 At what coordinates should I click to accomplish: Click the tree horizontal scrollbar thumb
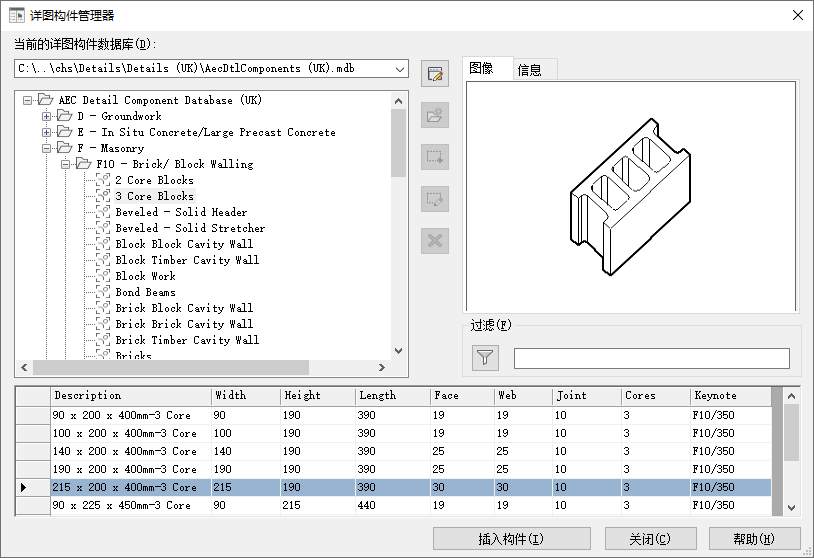click(171, 368)
